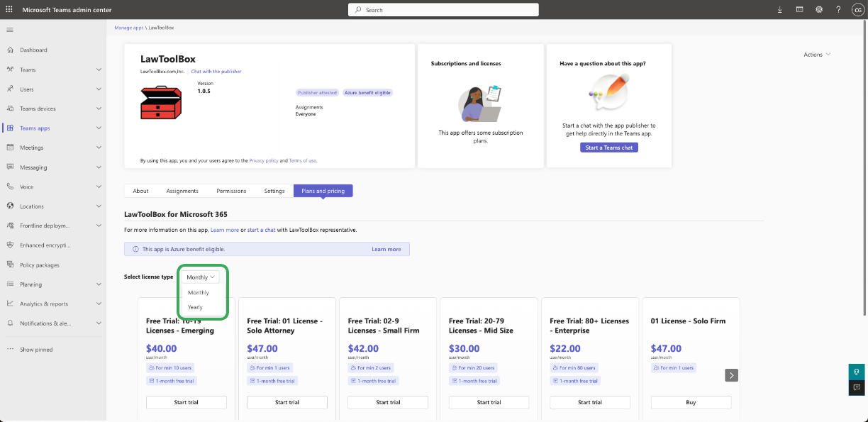The image size is (868, 422).
Task: Open the app launcher waffle icon
Action: point(9,10)
